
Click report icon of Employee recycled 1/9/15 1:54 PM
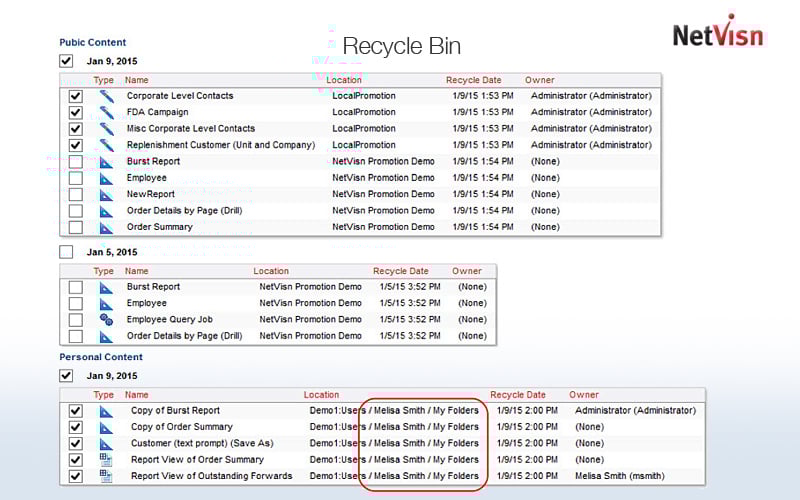pyautogui.click(x=106, y=178)
